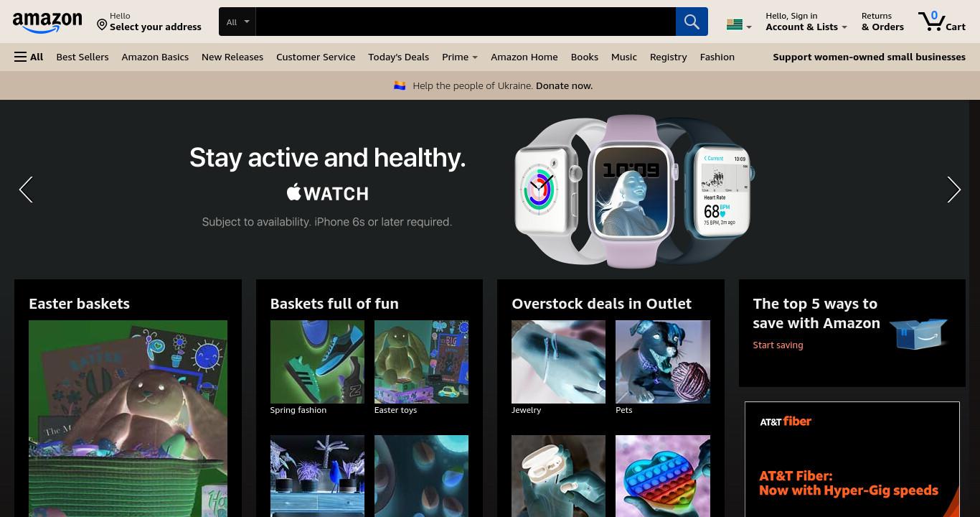
Task: Open Amazon Basics section
Action: (155, 57)
